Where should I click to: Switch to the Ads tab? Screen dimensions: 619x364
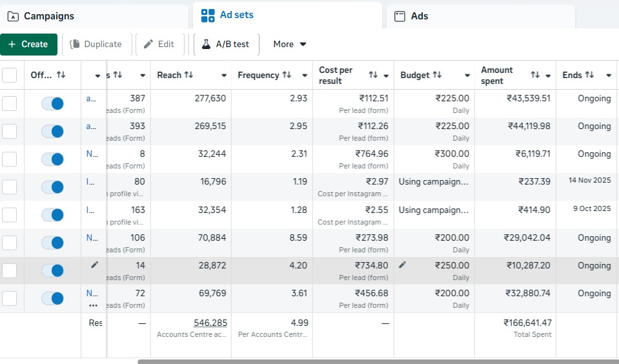[419, 16]
